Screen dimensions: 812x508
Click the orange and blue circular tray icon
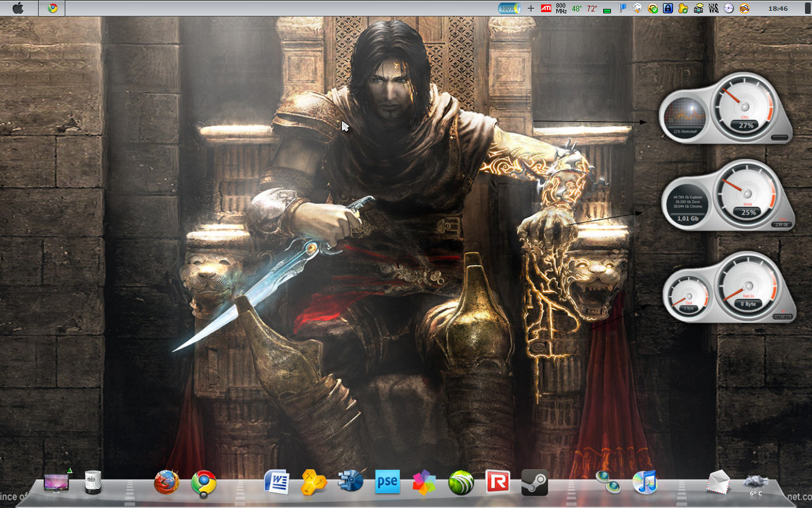click(744, 8)
